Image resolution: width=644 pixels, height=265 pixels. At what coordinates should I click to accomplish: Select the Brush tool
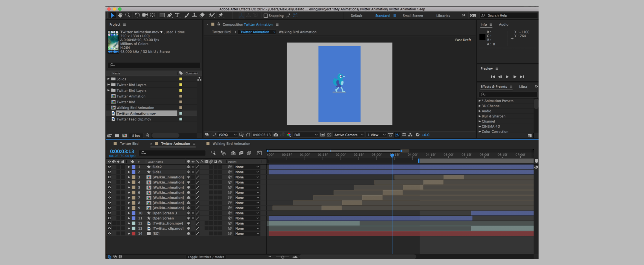(x=187, y=15)
